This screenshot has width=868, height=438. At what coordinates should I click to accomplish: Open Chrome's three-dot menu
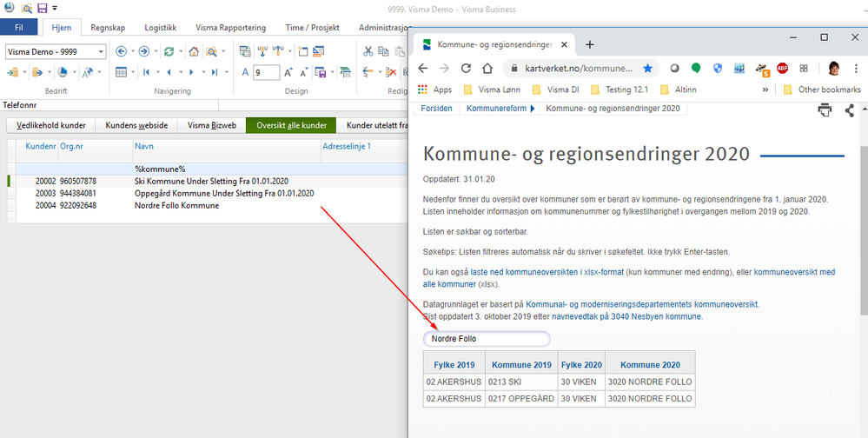(856, 68)
